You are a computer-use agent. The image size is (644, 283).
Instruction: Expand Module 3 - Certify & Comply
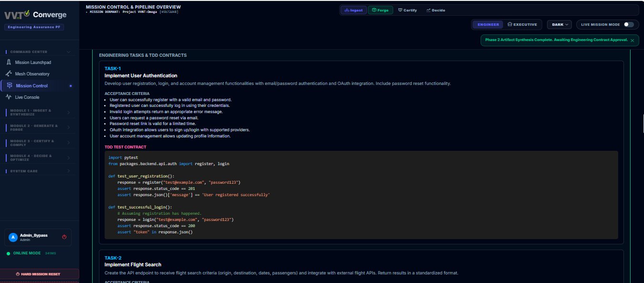point(38,143)
